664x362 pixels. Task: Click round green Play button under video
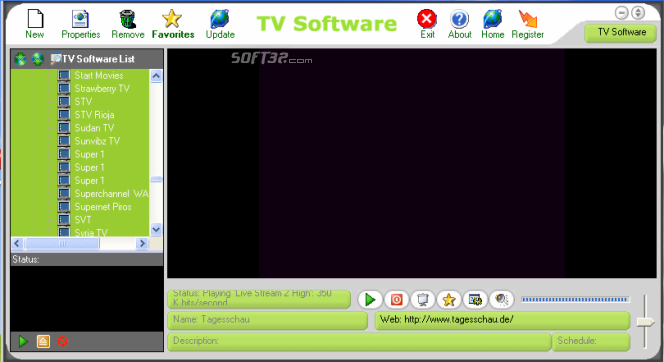370,300
